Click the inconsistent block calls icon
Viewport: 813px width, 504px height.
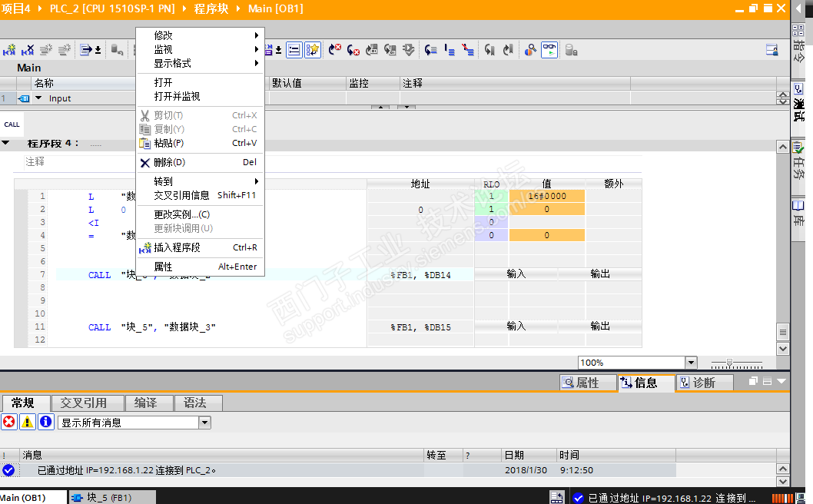390,50
